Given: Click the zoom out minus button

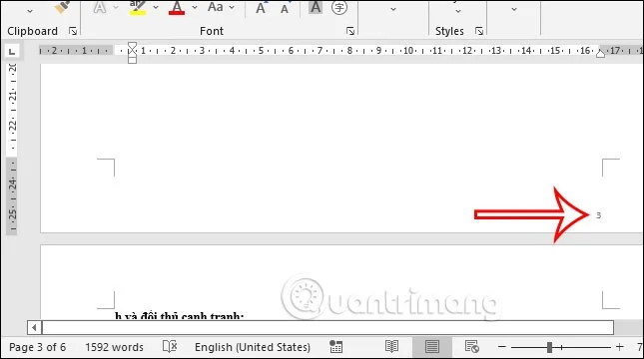Looking at the screenshot, I should [x=502, y=347].
